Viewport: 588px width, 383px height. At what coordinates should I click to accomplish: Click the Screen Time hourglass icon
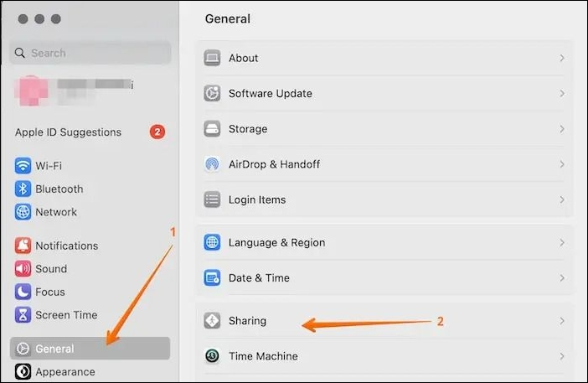point(23,315)
